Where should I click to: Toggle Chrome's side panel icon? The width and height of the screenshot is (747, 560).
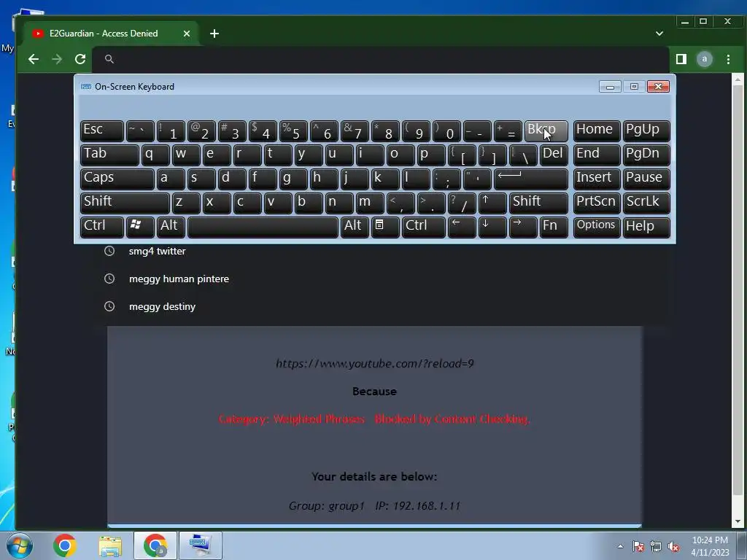[681, 59]
